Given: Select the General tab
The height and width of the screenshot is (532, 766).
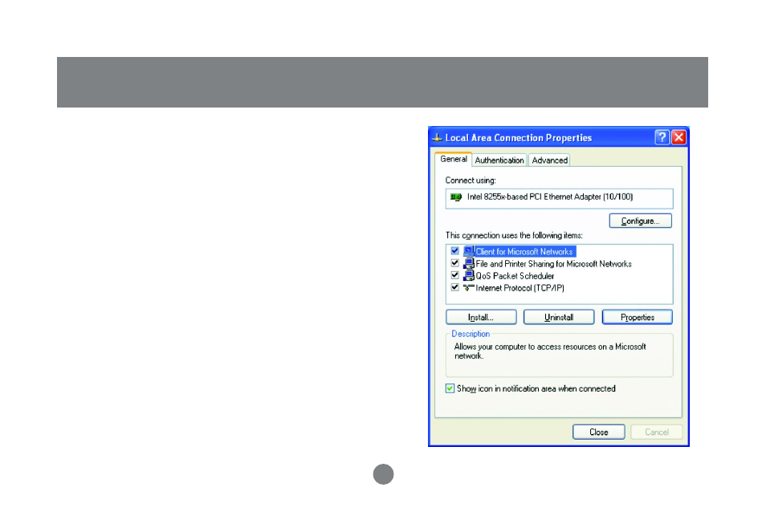Looking at the screenshot, I should pyautogui.click(x=454, y=159).
